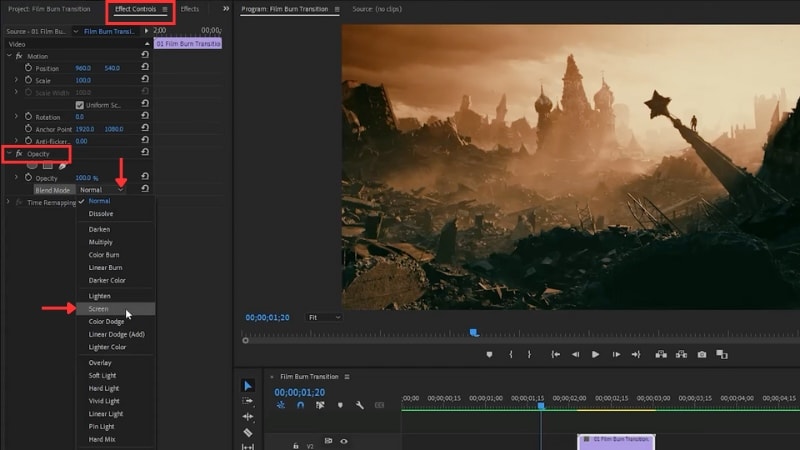This screenshot has width=800, height=450.
Task: Select the Screen blend mode
Action: tap(99, 309)
